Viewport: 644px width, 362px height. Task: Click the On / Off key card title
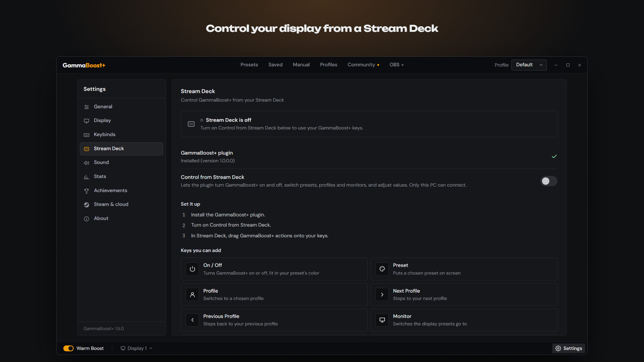coord(213,265)
